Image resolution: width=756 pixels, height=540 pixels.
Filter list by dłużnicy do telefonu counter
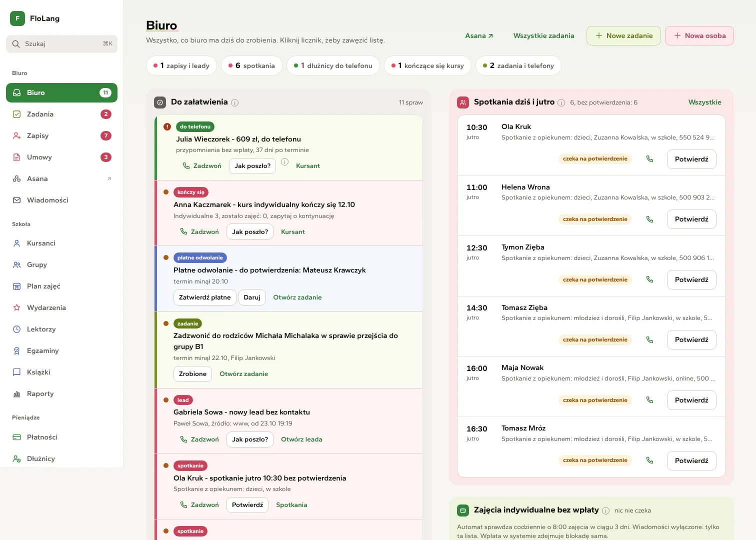click(x=333, y=65)
